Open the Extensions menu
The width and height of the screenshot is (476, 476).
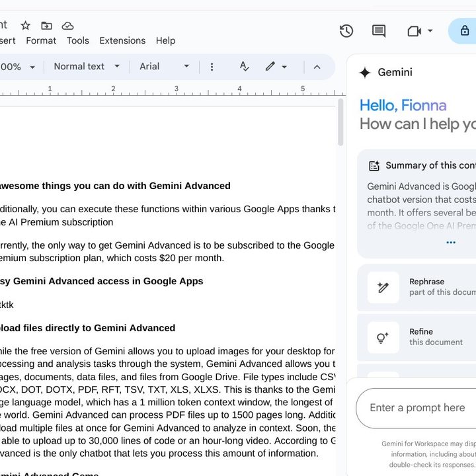pyautogui.click(x=122, y=40)
